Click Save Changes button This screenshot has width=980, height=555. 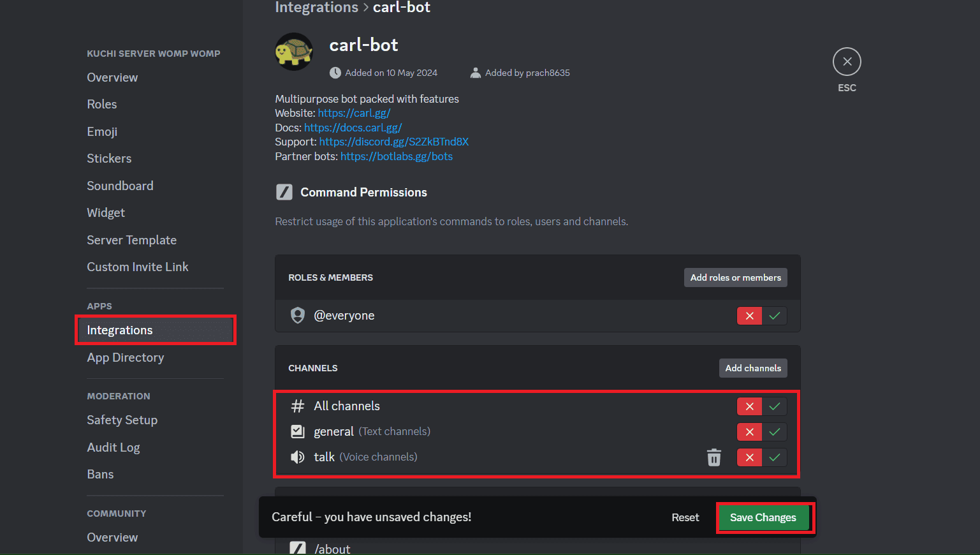763,517
